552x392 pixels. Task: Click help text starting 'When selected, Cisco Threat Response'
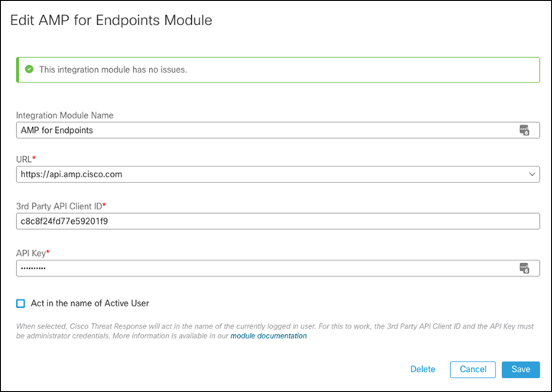(x=275, y=331)
